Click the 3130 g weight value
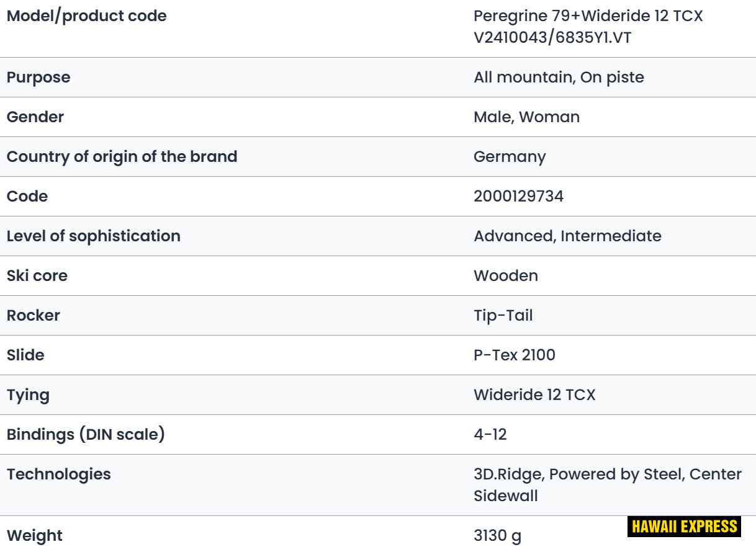The height and width of the screenshot is (552, 756). (x=497, y=536)
